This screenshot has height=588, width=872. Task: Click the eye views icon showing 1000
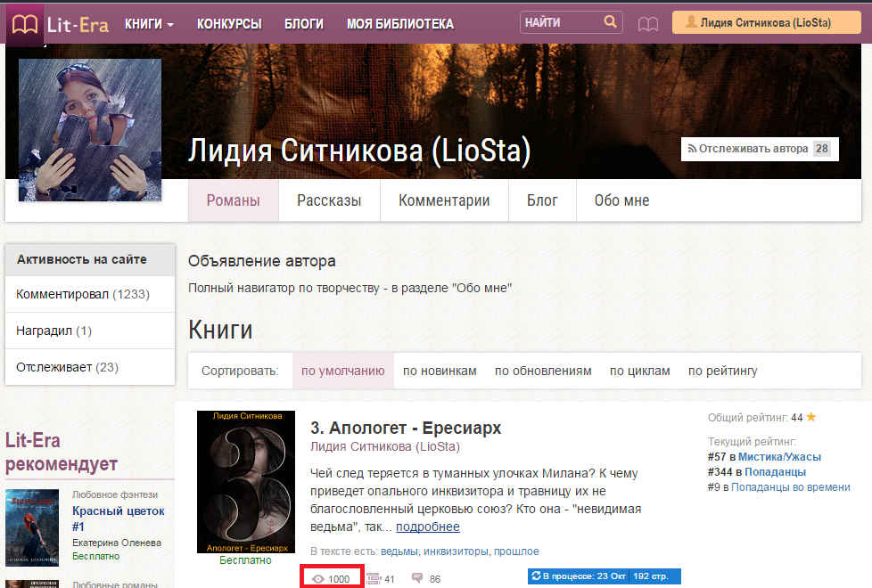tap(317, 579)
